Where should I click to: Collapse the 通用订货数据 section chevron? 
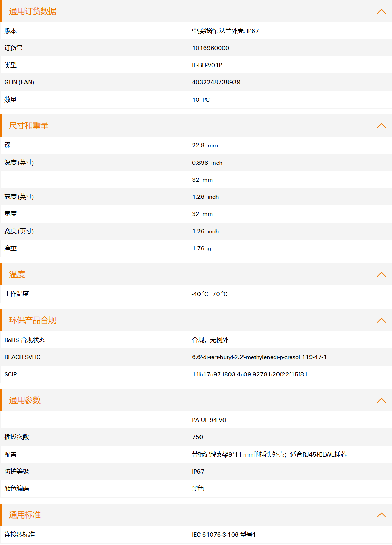click(x=382, y=11)
